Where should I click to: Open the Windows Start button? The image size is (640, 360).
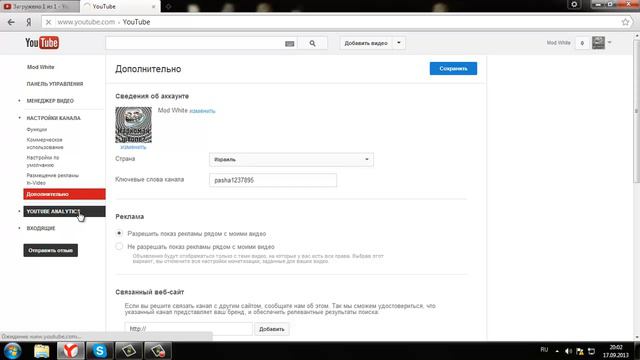(12, 351)
